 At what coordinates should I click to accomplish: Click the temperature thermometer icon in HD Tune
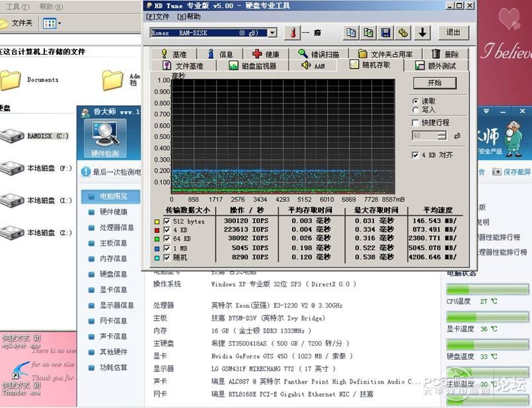(293, 33)
